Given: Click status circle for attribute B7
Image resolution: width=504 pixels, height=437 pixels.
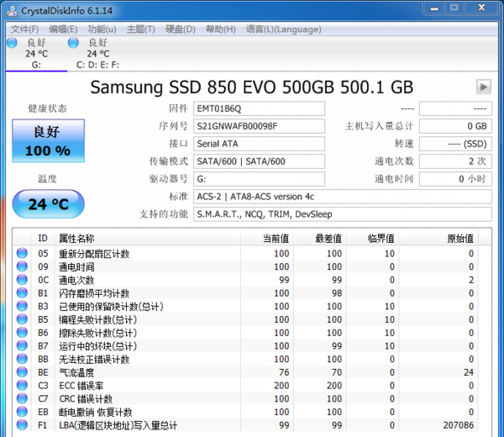Looking at the screenshot, I should tap(22, 345).
